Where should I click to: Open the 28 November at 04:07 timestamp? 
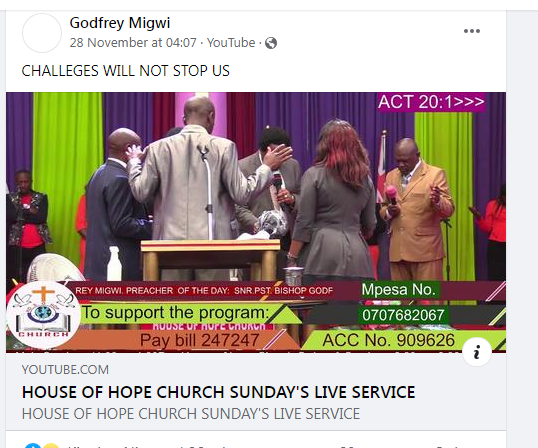(133, 43)
